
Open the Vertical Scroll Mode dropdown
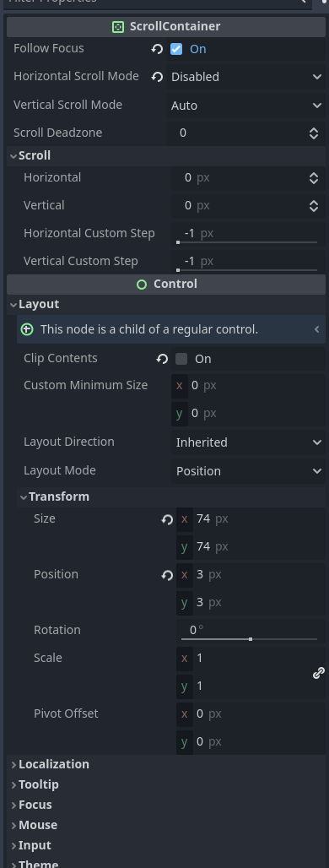246,106
